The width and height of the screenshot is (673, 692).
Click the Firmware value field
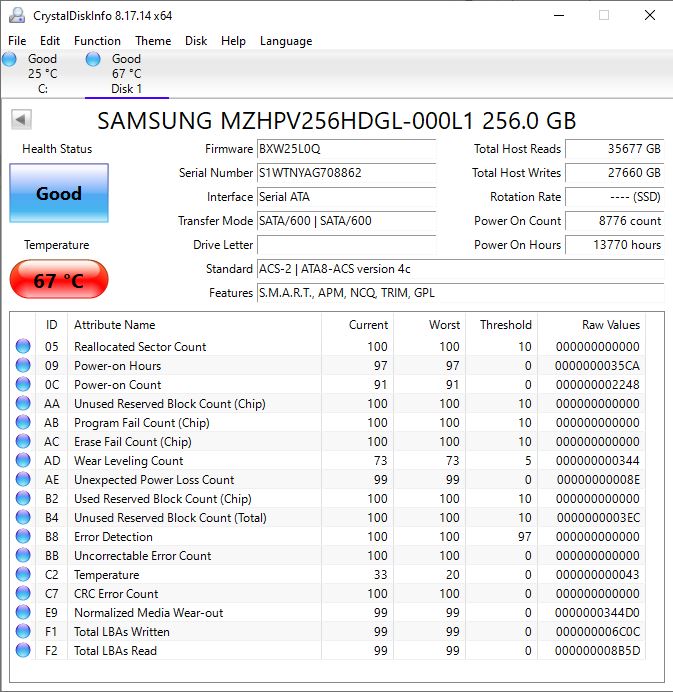click(x=346, y=149)
